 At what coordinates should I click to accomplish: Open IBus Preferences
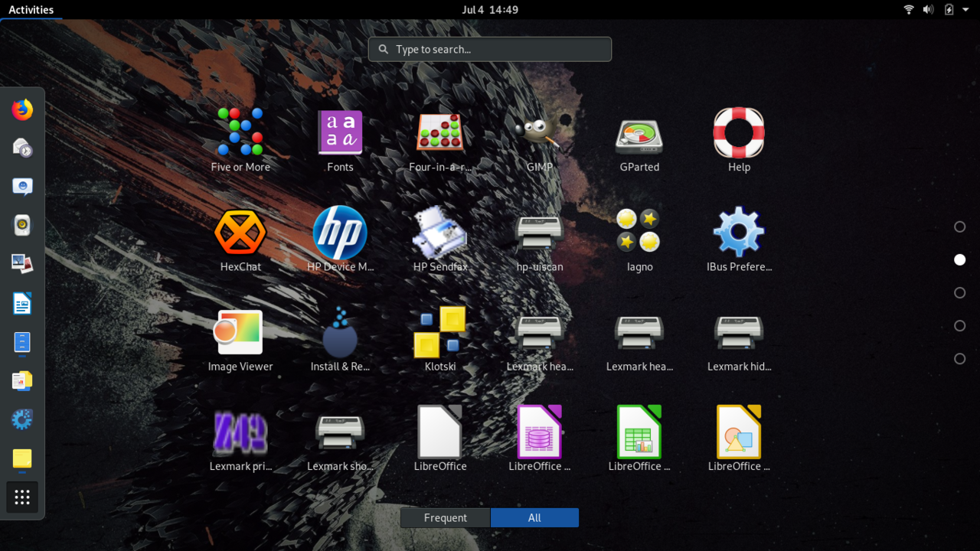739,240
